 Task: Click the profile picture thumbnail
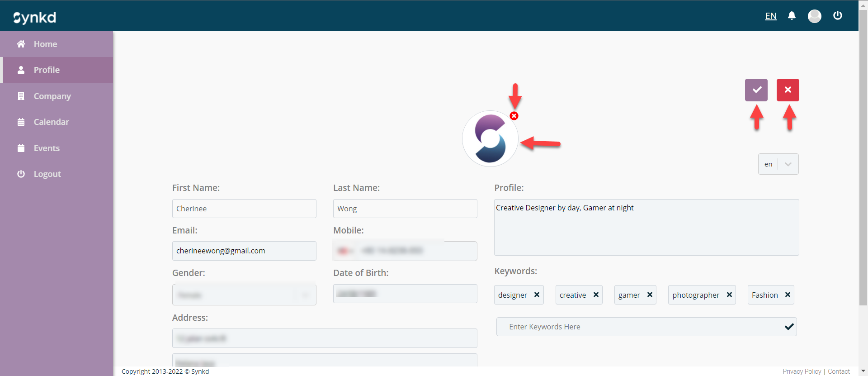coord(490,139)
